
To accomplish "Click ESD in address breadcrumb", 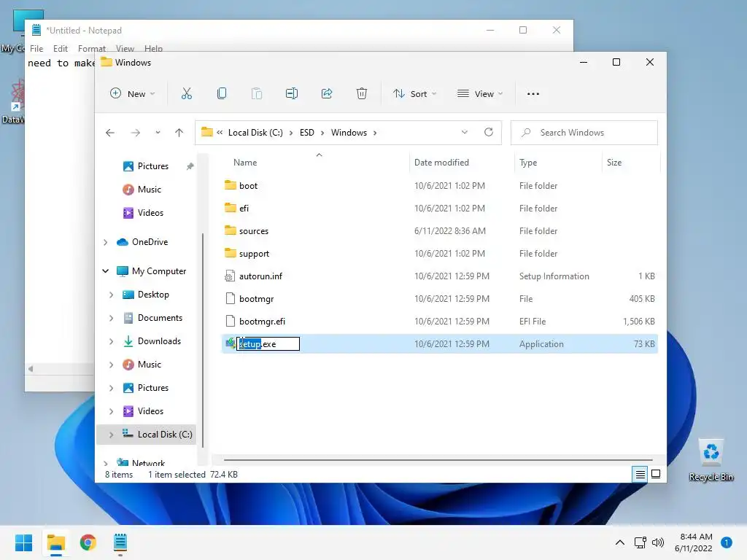I will tap(307, 133).
